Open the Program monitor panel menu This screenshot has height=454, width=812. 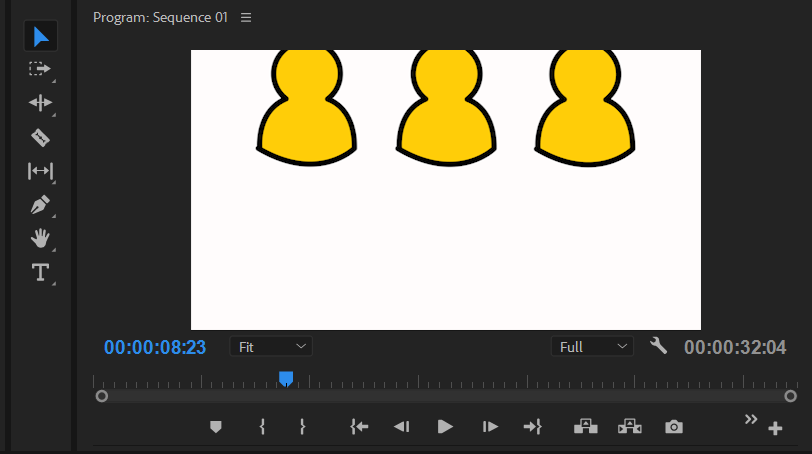[x=246, y=18]
